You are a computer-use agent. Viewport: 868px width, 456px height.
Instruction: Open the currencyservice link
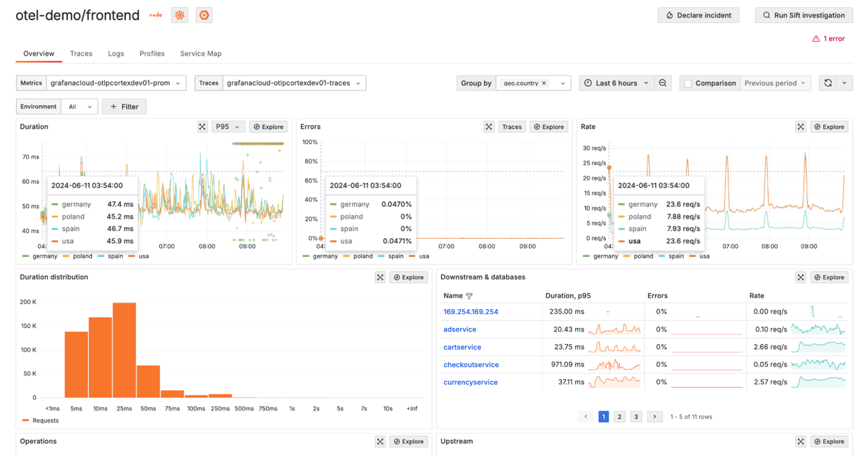tap(470, 382)
